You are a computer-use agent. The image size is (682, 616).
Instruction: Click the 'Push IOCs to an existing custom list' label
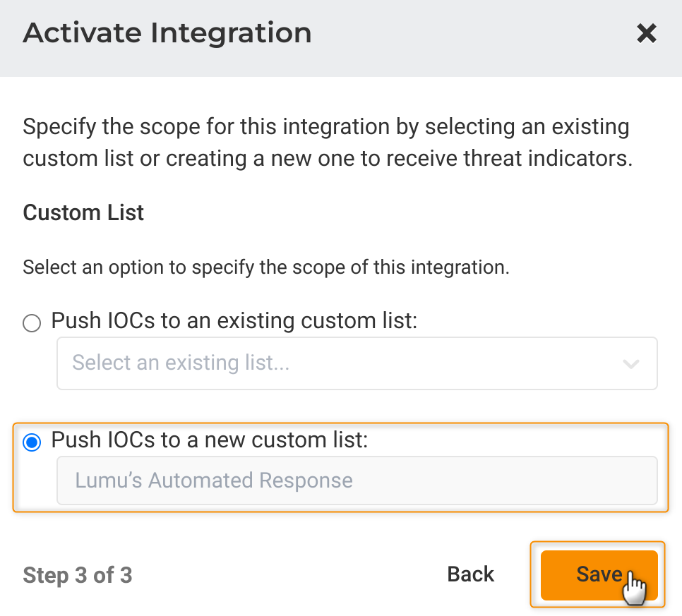pos(234,322)
